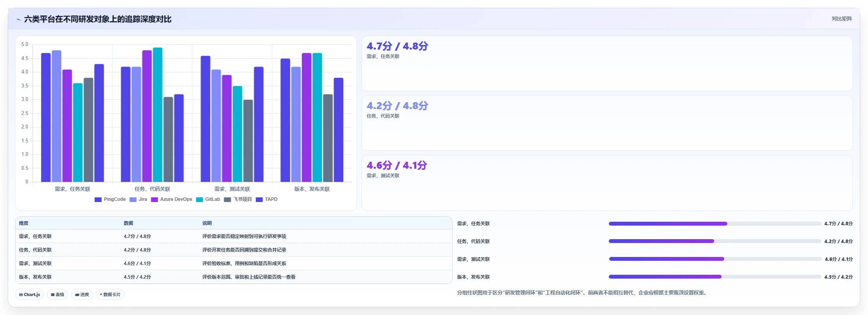The height and width of the screenshot is (315, 868).
Task: Select table cell 需求，测试关联
Action: 35,264
